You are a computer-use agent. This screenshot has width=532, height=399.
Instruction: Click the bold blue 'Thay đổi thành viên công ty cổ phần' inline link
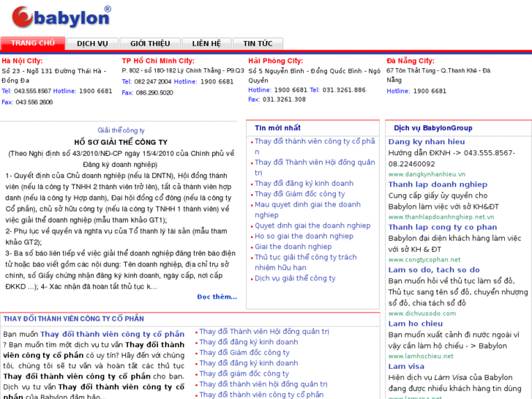(112, 334)
